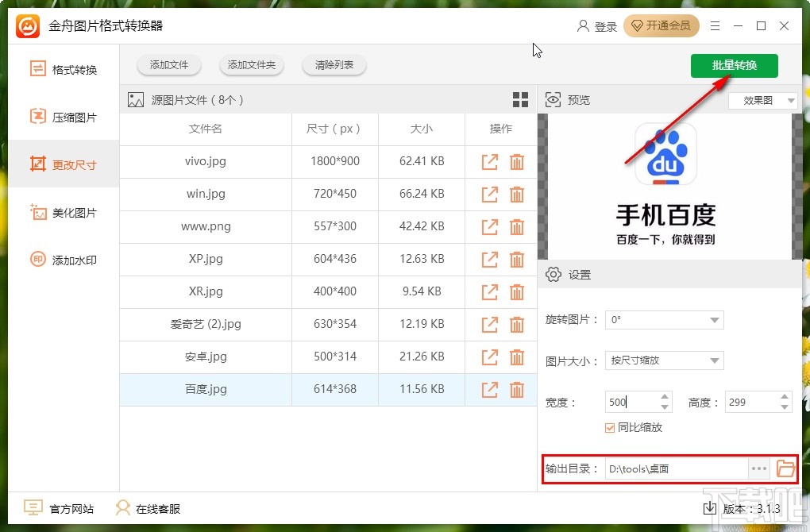Viewport: 810px width, 532px height.
Task: Open the hamburger menu at top right
Action: [x=714, y=25]
